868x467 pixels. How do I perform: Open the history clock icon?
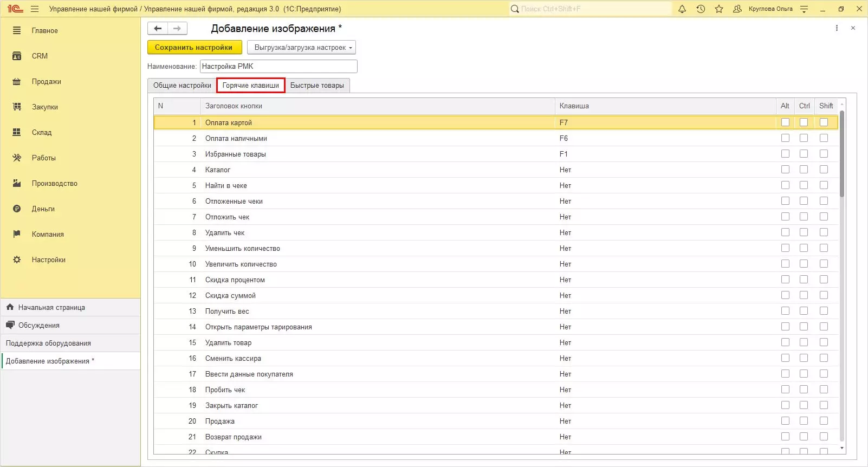click(x=701, y=9)
